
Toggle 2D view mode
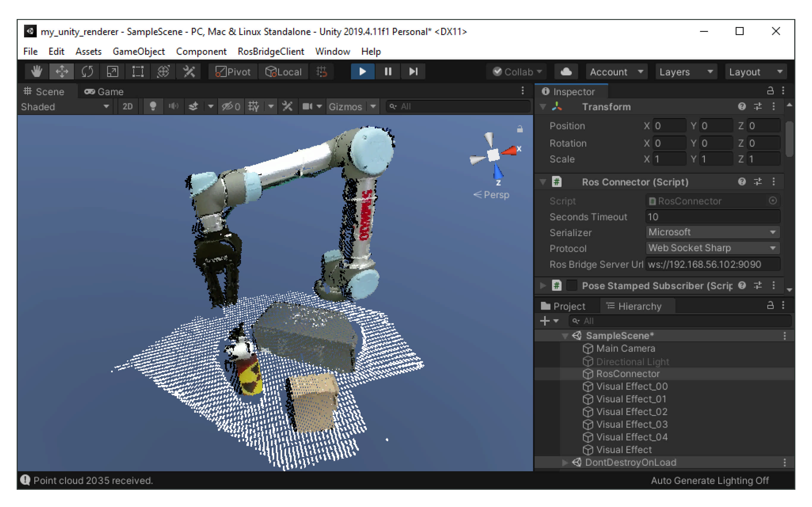pos(127,107)
